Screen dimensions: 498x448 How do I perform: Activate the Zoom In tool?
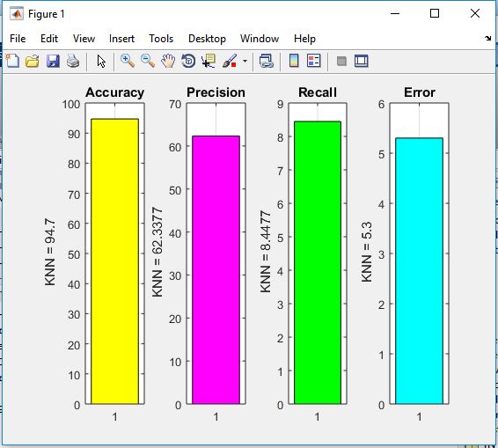[x=128, y=61]
